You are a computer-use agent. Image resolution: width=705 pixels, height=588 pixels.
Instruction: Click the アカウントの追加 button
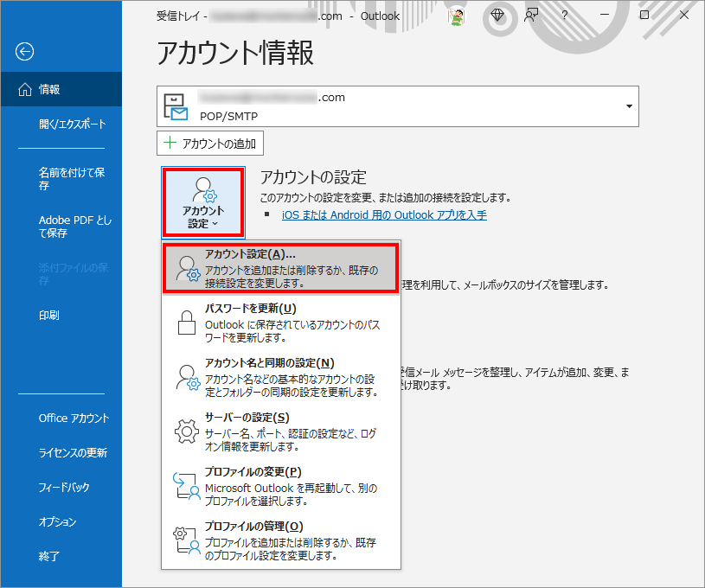coord(210,144)
